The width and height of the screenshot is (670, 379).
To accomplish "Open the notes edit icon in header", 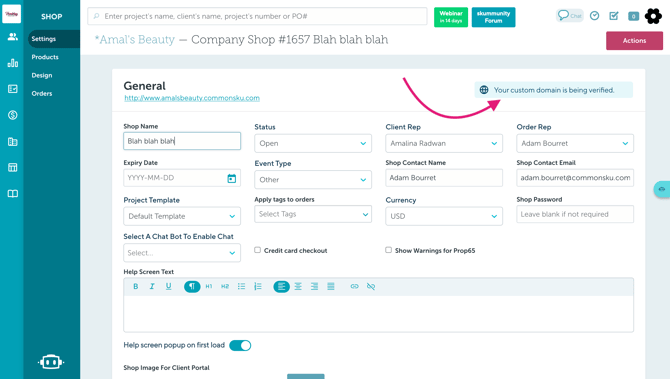I will [x=614, y=16].
